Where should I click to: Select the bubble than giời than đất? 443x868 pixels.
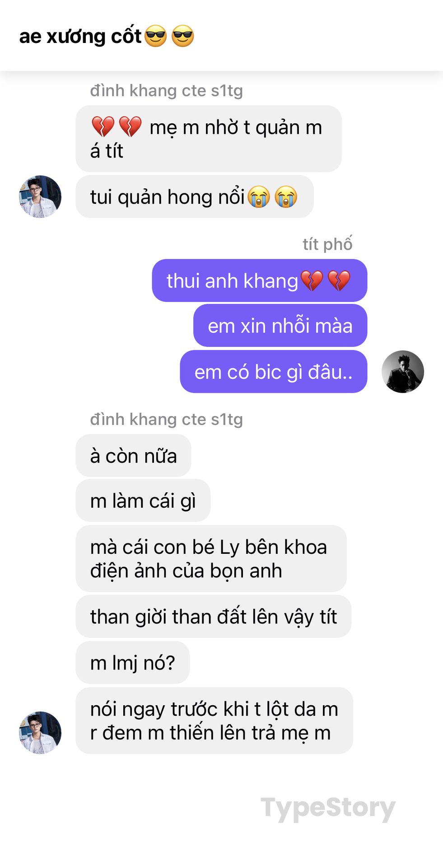point(213,616)
